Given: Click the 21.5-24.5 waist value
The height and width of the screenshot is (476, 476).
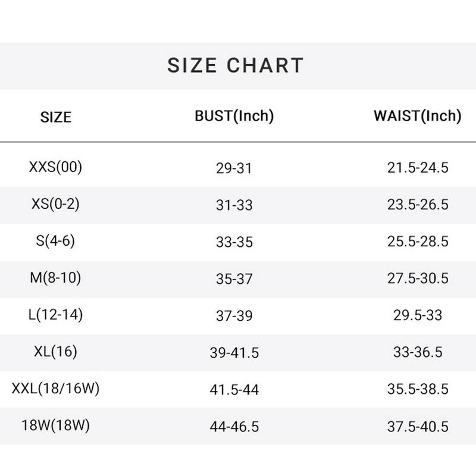Looking at the screenshot, I should point(417,168).
